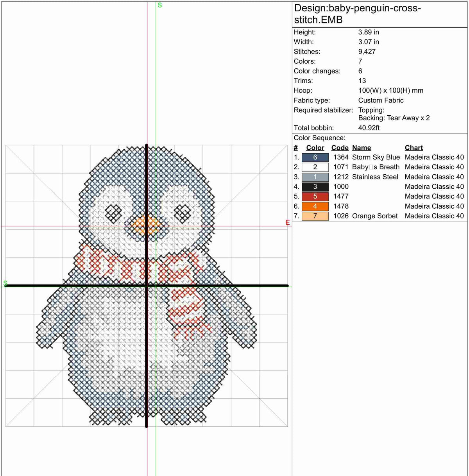Click the Custom Fabric value
469x476 pixels.
coord(381,100)
